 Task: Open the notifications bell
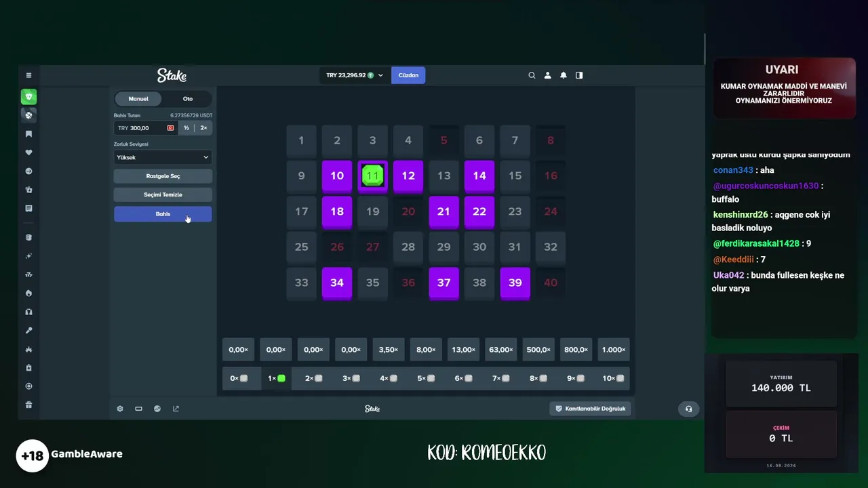click(x=563, y=75)
